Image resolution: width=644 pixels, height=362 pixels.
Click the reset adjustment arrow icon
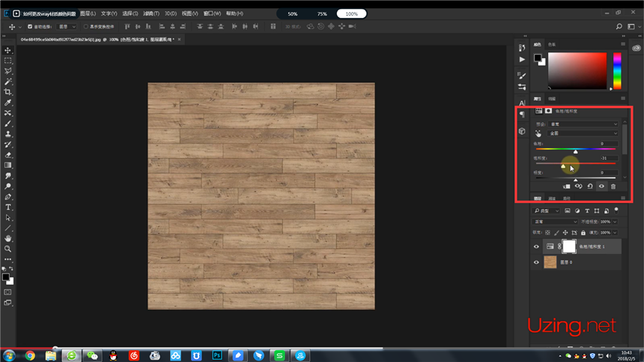pyautogui.click(x=589, y=187)
